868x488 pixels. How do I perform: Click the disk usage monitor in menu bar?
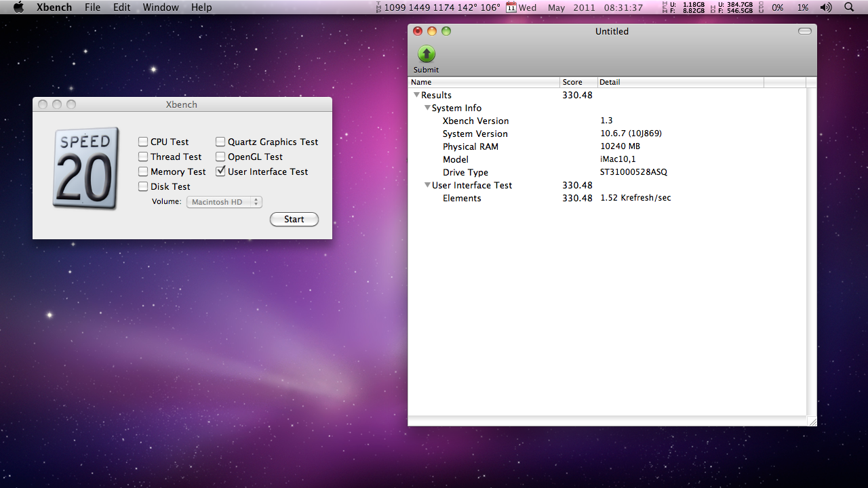tap(732, 7)
